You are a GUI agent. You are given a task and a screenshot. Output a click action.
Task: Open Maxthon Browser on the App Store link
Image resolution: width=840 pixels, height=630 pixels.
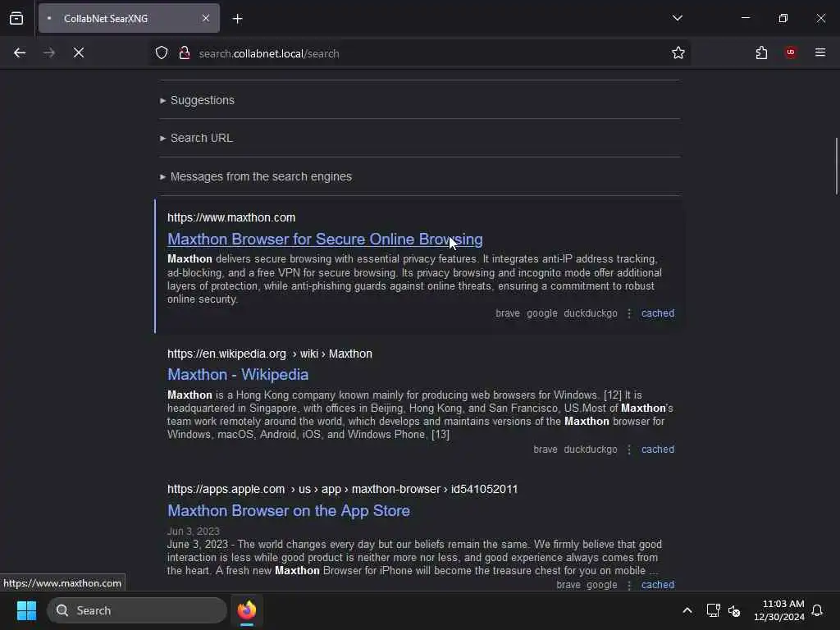pos(289,510)
